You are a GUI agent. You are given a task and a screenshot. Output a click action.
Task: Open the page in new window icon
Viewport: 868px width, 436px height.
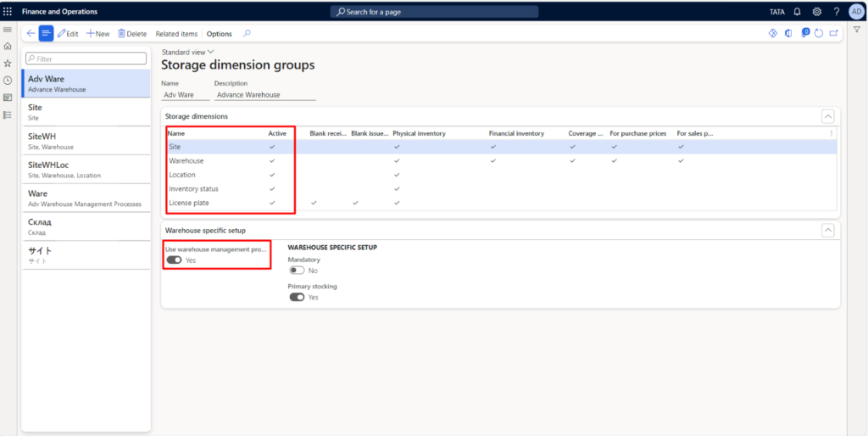click(x=834, y=34)
